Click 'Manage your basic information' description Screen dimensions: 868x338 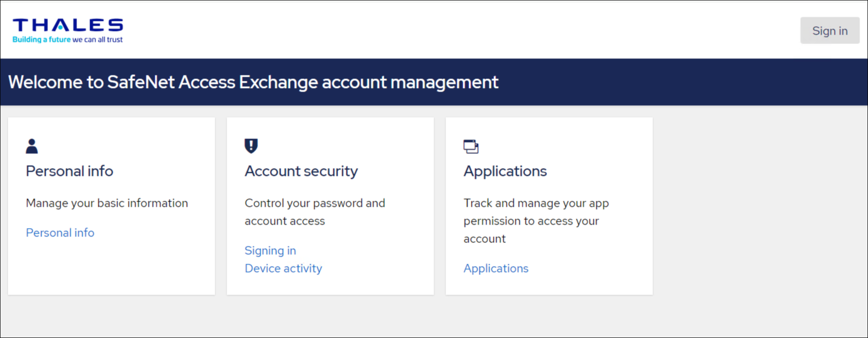click(x=107, y=203)
